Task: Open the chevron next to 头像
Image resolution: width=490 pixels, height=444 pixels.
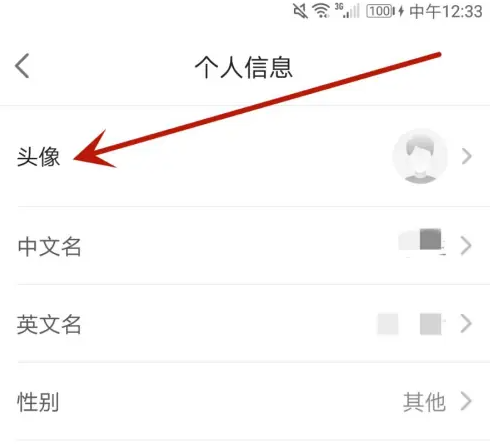Action: click(x=467, y=156)
